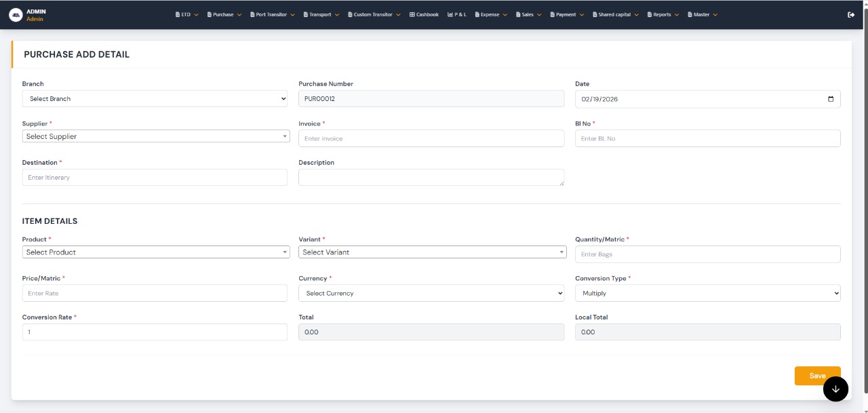Image resolution: width=868 pixels, height=413 pixels.
Task: Open the date picker calendar icon
Action: coord(831,99)
